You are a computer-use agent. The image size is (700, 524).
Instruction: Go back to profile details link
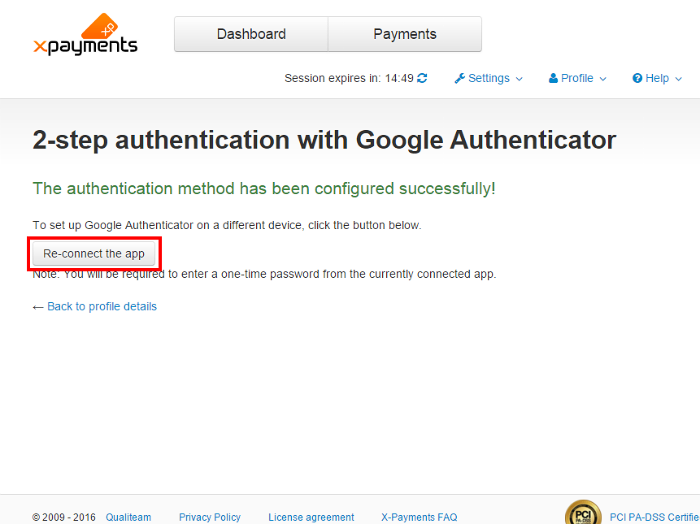pos(102,307)
